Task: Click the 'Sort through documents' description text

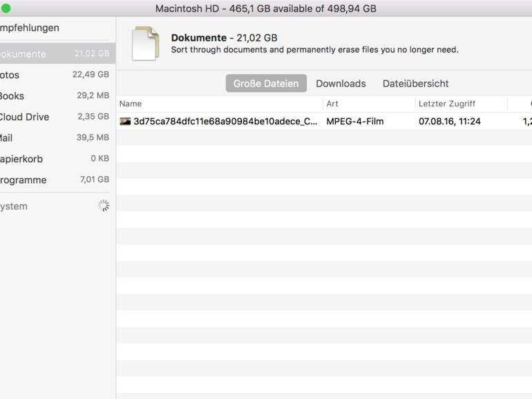Action: 314,50
